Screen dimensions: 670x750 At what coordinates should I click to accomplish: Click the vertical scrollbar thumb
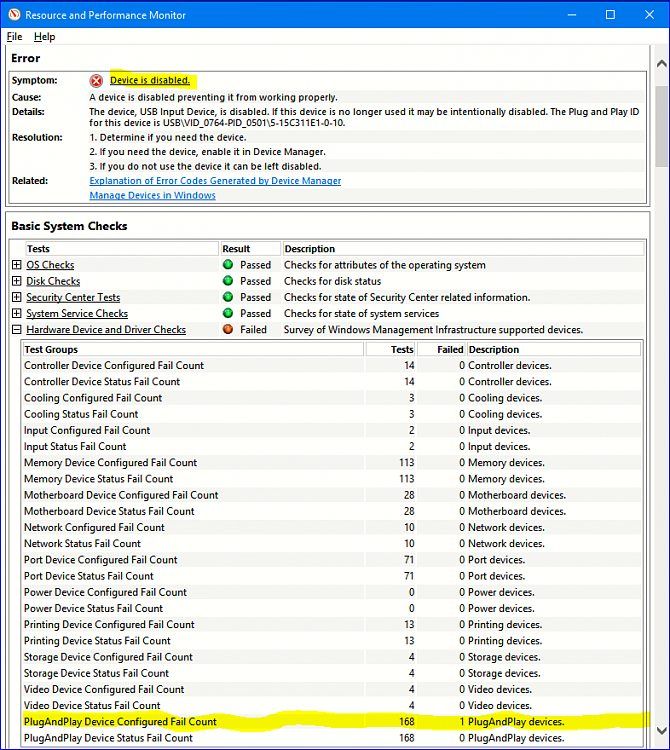coord(661,126)
